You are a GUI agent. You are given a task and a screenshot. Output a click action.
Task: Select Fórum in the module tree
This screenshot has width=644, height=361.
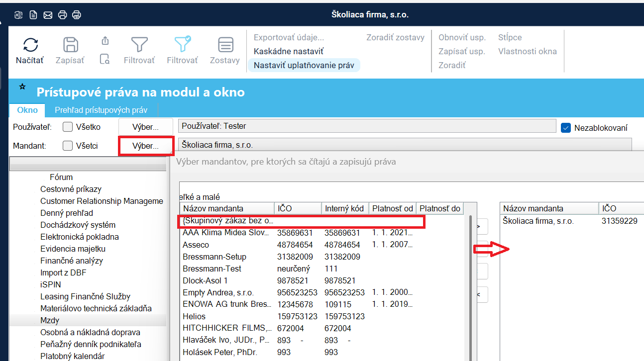point(61,177)
